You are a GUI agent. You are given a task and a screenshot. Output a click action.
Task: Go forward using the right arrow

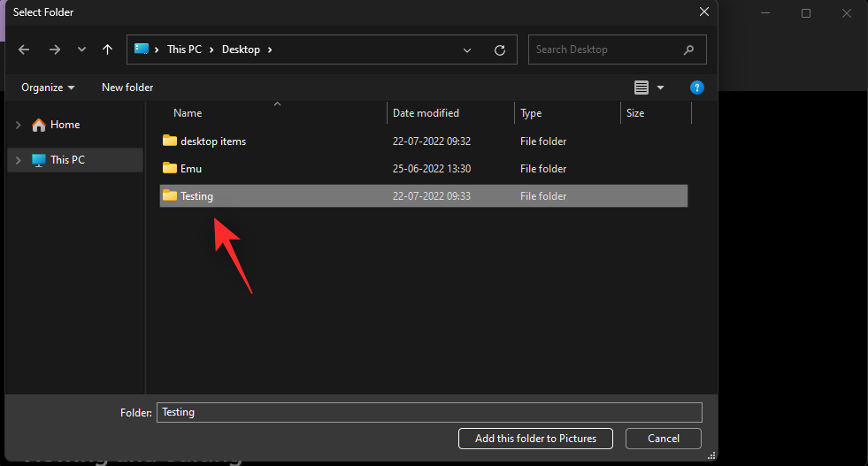tap(54, 50)
